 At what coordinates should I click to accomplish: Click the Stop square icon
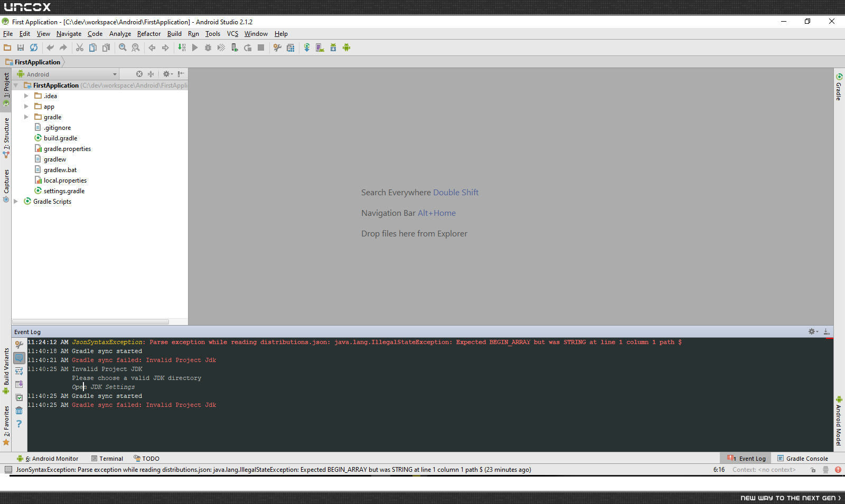[261, 47]
